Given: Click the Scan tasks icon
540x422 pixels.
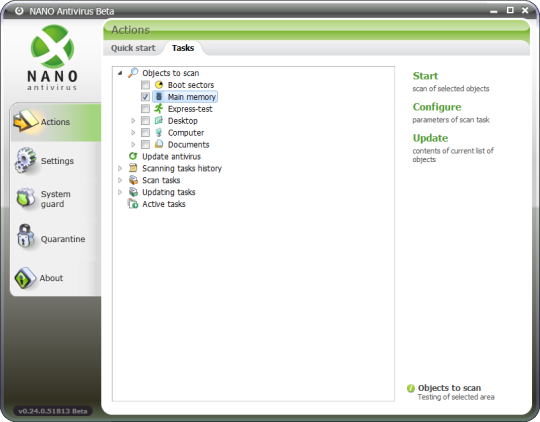Looking at the screenshot, I should [x=133, y=180].
